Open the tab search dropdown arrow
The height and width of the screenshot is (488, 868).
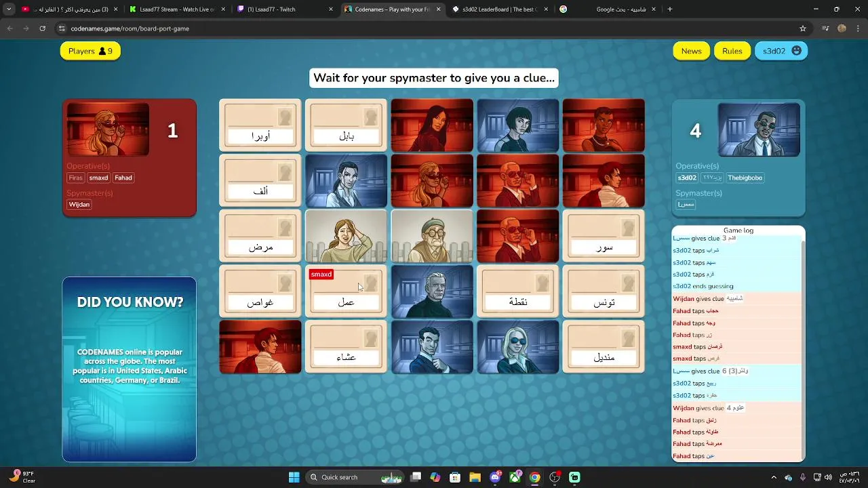pos(9,9)
